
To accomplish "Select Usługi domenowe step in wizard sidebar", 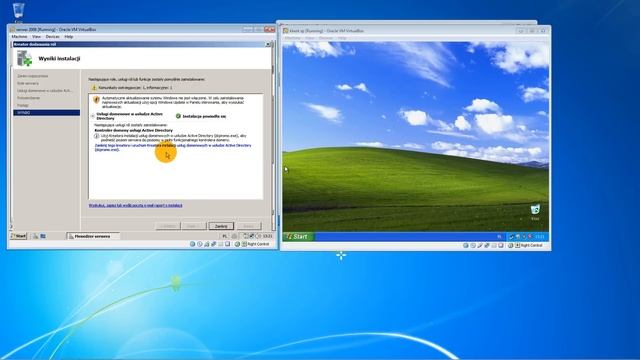I will (x=44, y=91).
